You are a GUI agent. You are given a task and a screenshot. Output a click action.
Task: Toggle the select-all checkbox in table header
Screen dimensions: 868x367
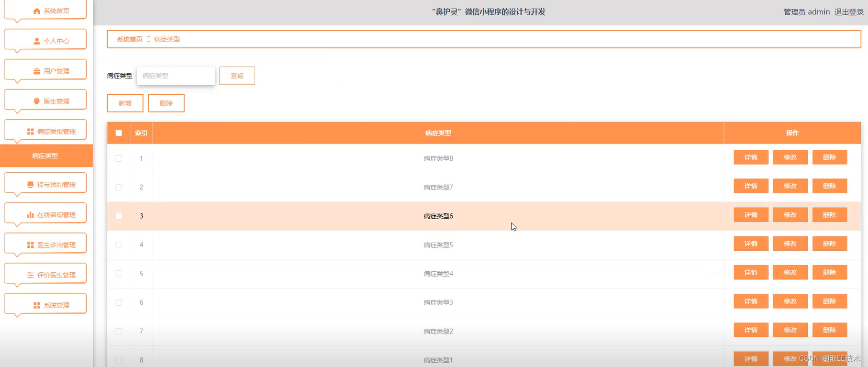(119, 133)
